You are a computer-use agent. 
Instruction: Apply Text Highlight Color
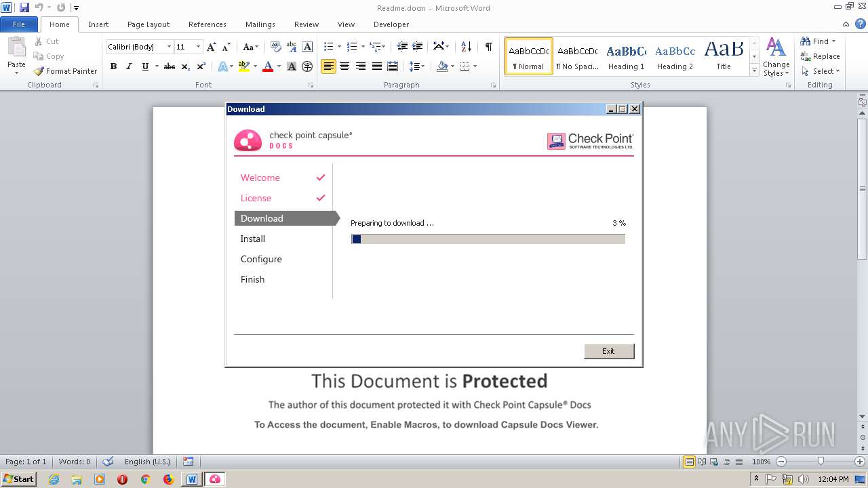pyautogui.click(x=244, y=66)
